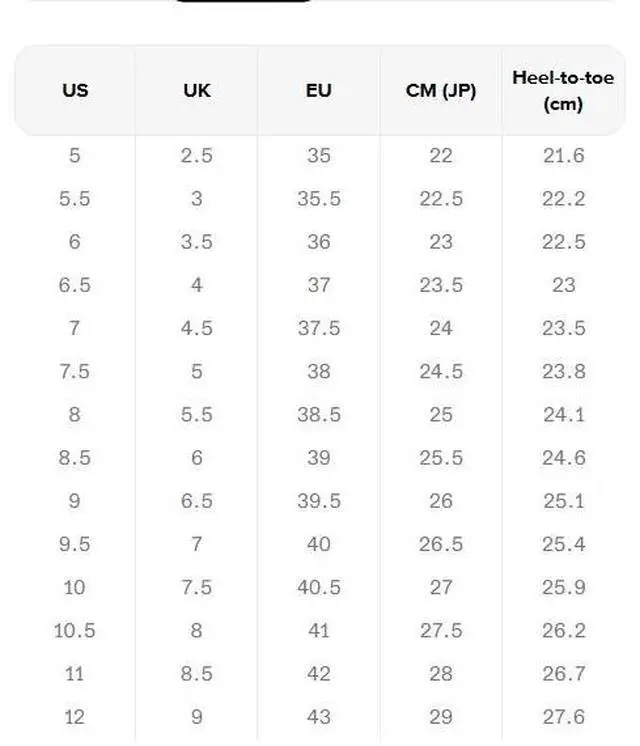Select US size 12 cell
Screen dimensions: 640x746
(75, 717)
